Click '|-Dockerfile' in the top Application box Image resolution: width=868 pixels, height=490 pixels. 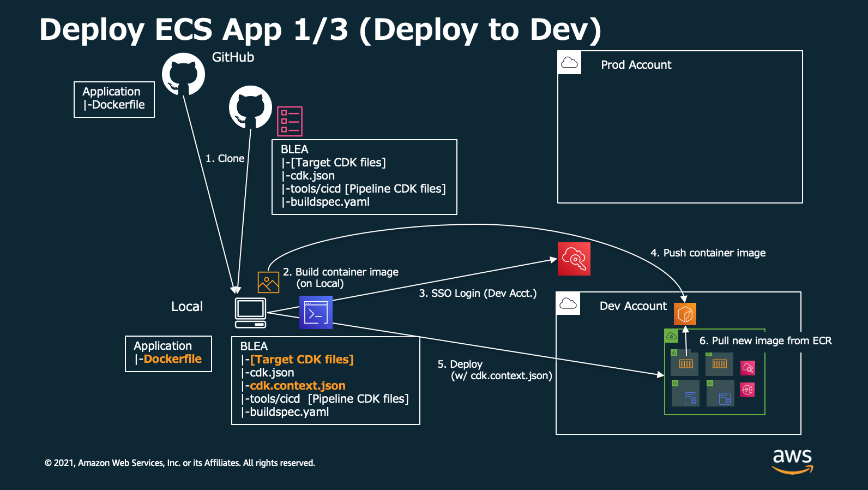(114, 105)
